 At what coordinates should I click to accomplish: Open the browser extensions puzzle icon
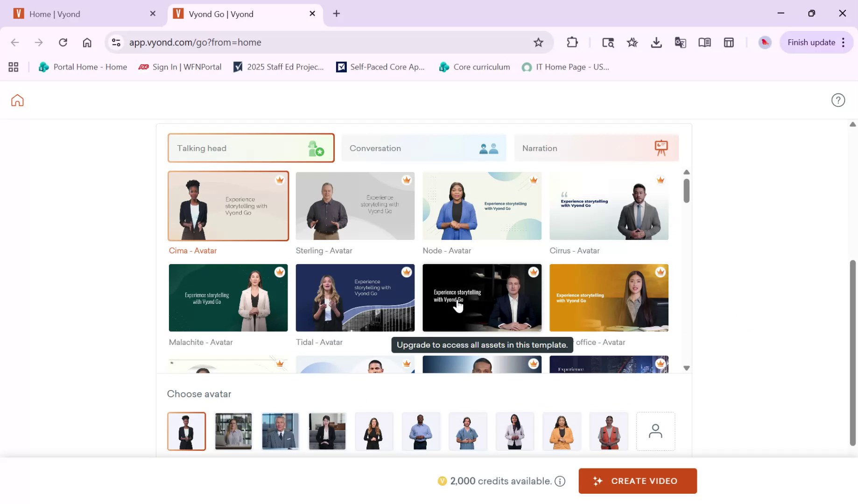(x=572, y=42)
